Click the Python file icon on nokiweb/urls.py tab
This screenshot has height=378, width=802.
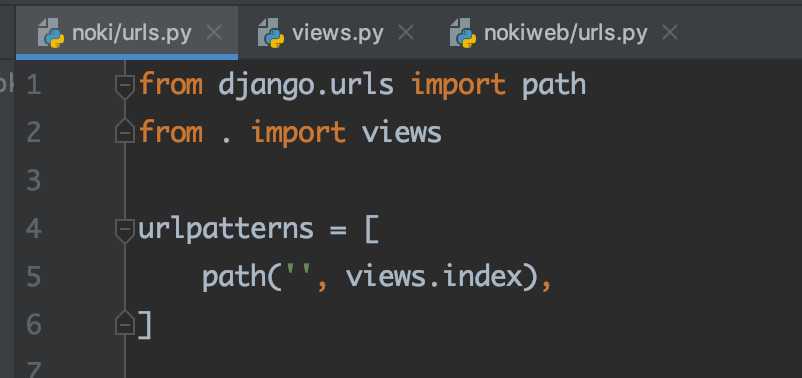[463, 33]
